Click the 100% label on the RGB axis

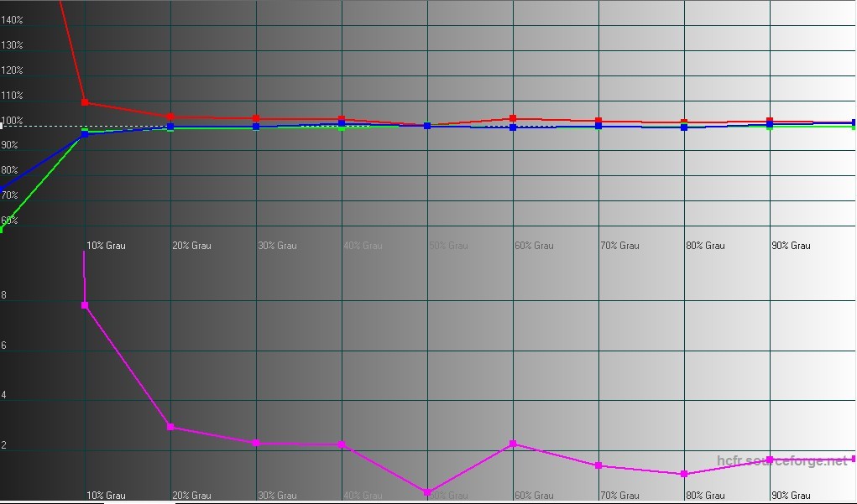pyautogui.click(x=12, y=122)
